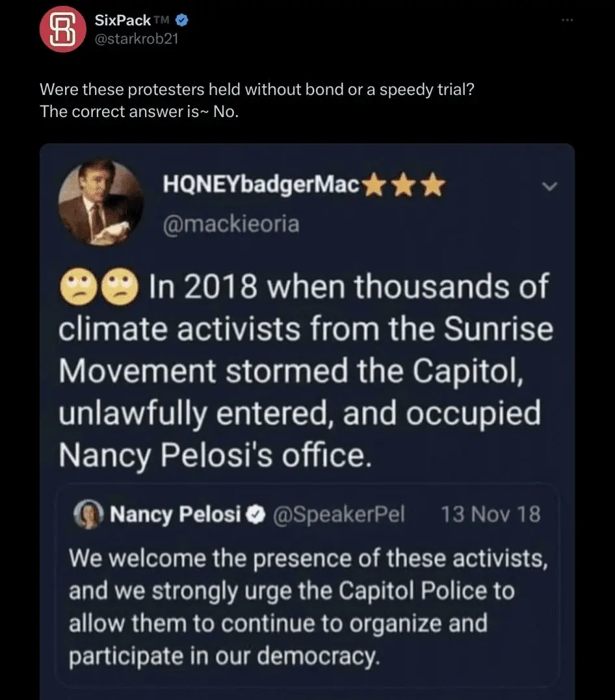Click the @mackieoria handle
The width and height of the screenshot is (615, 700).
pos(231,224)
